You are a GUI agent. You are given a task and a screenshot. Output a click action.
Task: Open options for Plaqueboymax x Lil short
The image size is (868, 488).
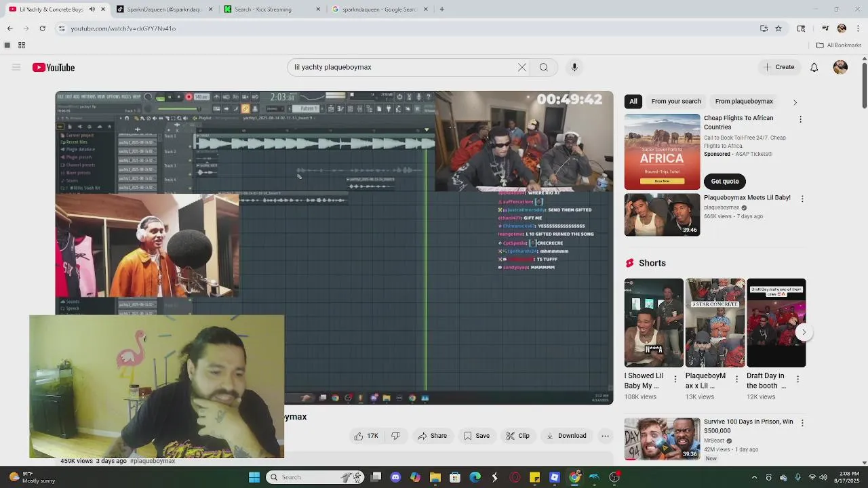[736, 380]
